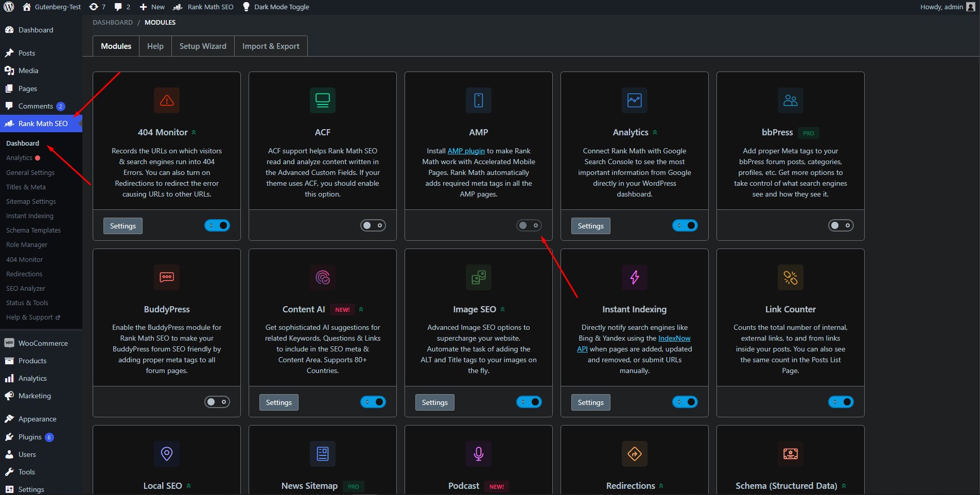Click the Analytics chart icon in module card

coord(634,100)
